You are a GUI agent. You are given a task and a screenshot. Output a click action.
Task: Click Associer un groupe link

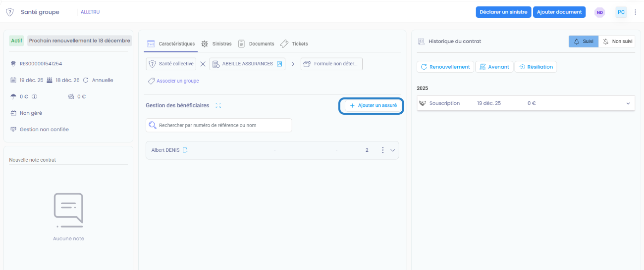tap(178, 81)
